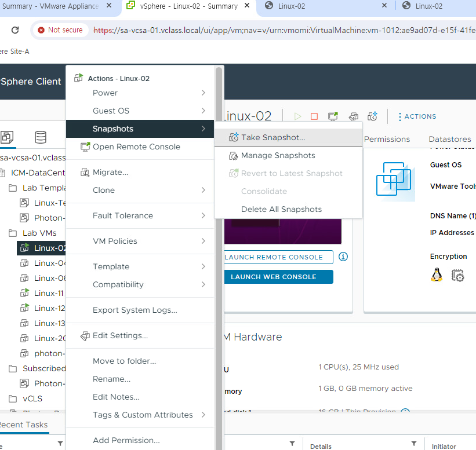
Task: Close the VMware Appliance Summary tab
Action: [x=109, y=5]
